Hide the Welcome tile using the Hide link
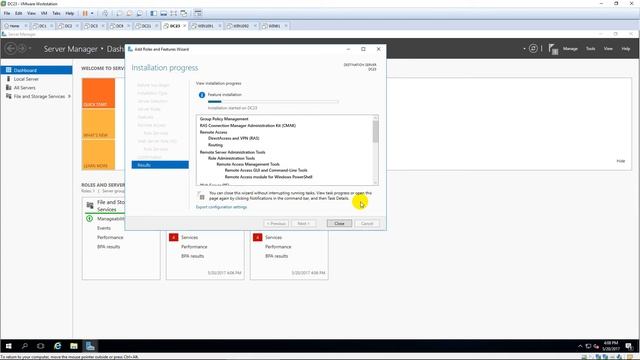Image resolution: width=640 pixels, height=360 pixels. [620, 161]
